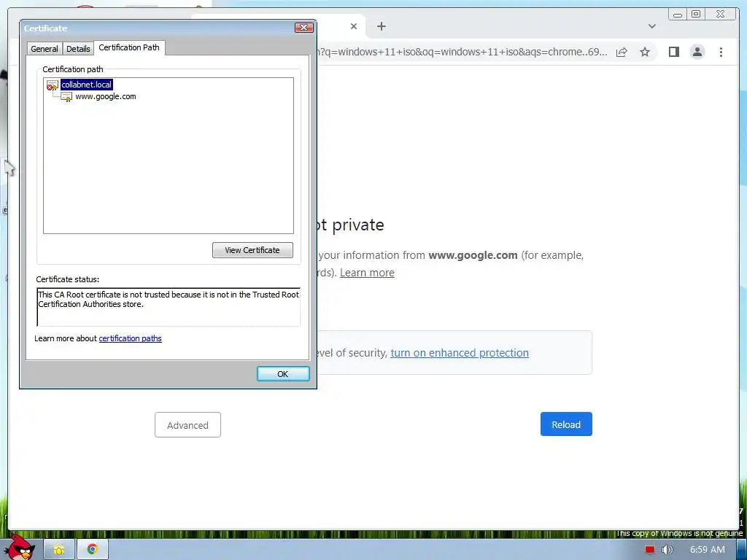This screenshot has width=747, height=560.
Task: Close the Certificate dialog
Action: (x=303, y=28)
